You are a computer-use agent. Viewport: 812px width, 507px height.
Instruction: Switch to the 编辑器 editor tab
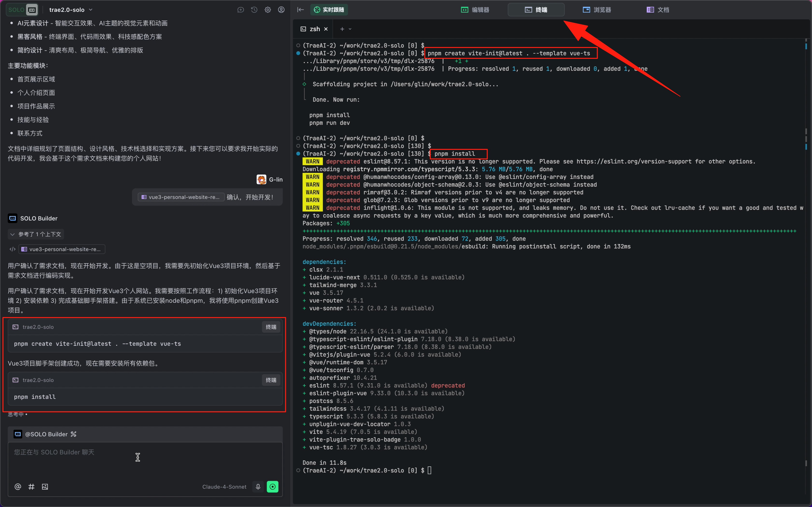pyautogui.click(x=475, y=10)
